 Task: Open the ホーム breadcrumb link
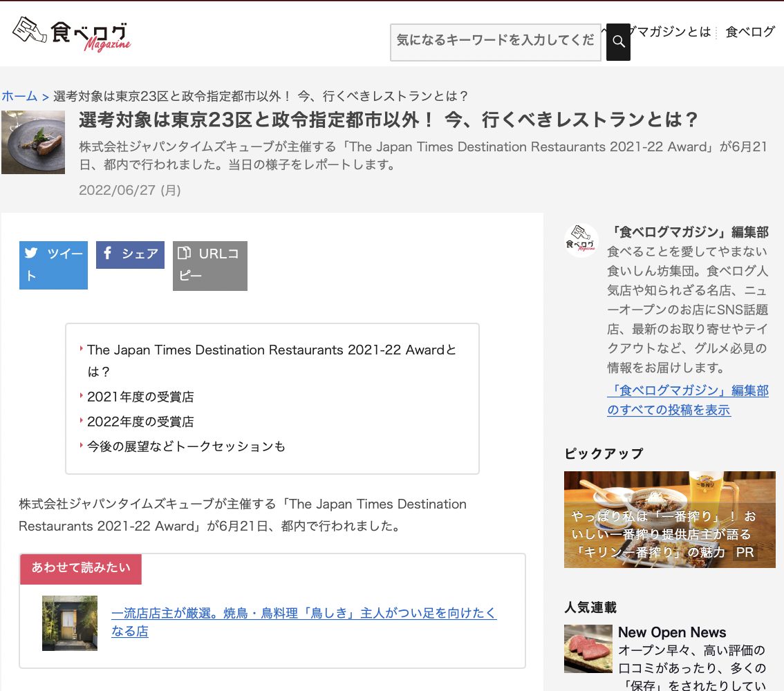pos(19,96)
